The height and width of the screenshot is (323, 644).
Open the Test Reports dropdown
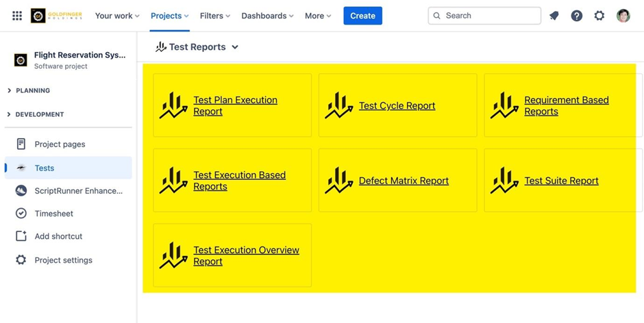(x=197, y=47)
